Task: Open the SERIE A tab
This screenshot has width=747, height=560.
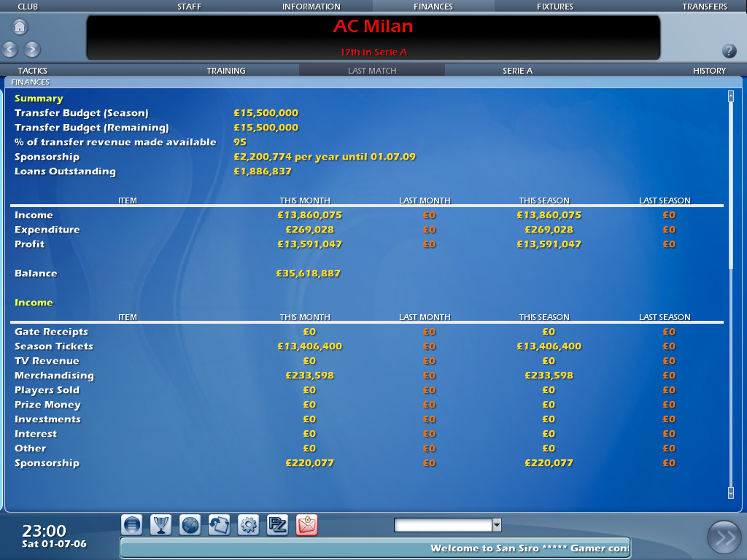Action: pyautogui.click(x=517, y=71)
